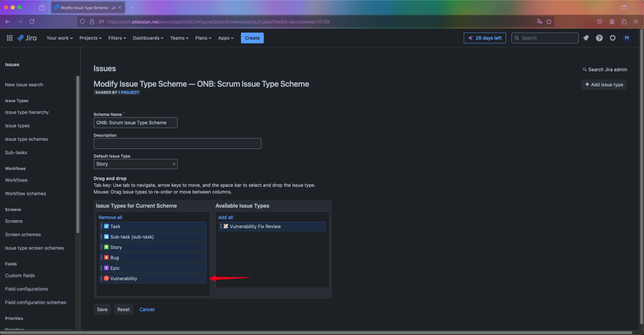Open Issue type hierarchy in sidebar
This screenshot has height=335, width=644.
(27, 112)
